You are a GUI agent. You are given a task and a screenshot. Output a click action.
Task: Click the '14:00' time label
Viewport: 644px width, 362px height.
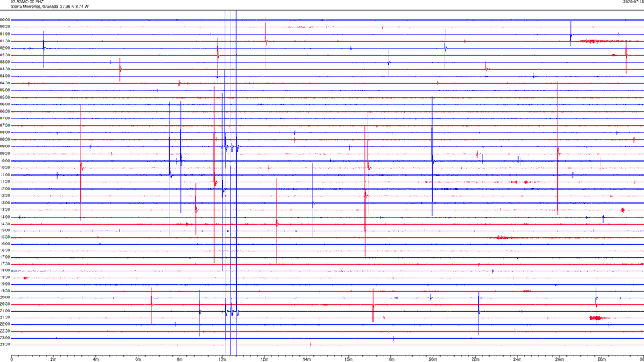click(5, 217)
